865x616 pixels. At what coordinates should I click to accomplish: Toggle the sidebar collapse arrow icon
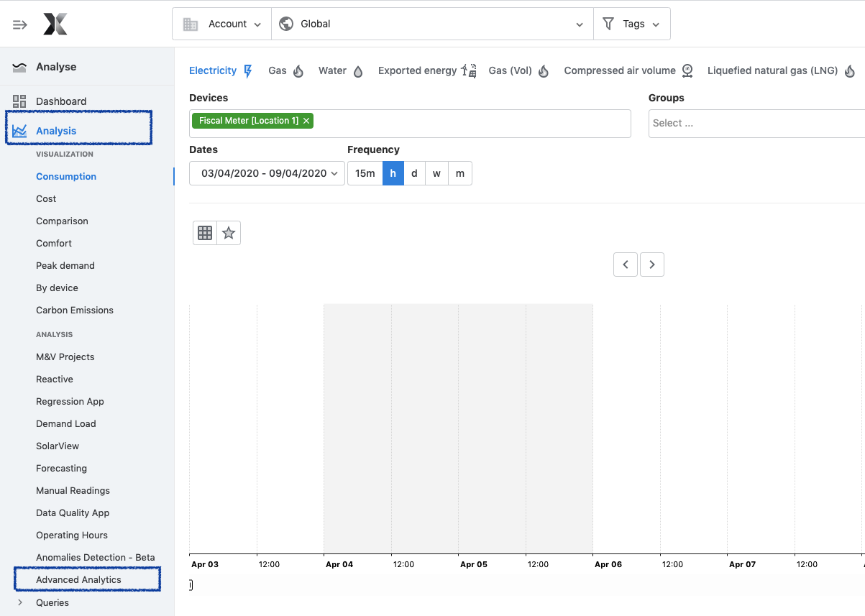tap(19, 24)
